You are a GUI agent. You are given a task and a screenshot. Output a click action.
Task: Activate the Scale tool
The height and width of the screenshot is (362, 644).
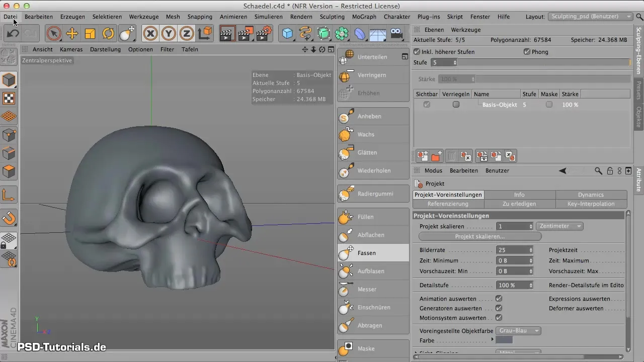click(90, 34)
